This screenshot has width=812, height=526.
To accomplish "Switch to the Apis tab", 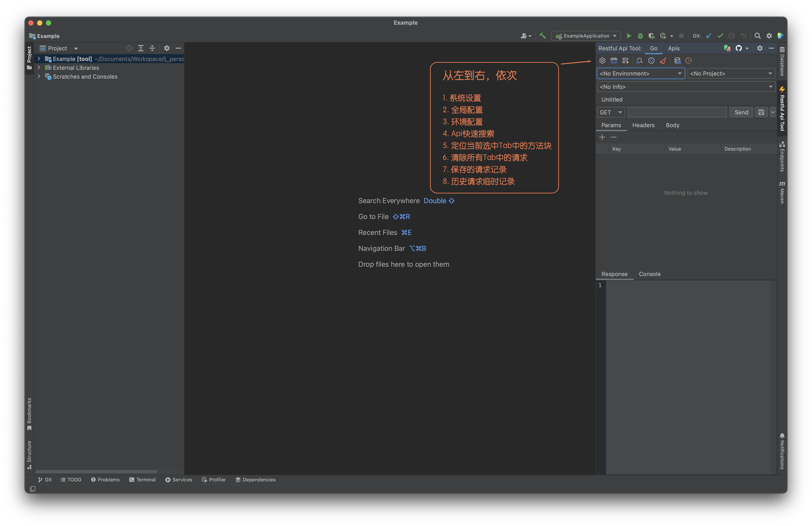I will click(673, 48).
